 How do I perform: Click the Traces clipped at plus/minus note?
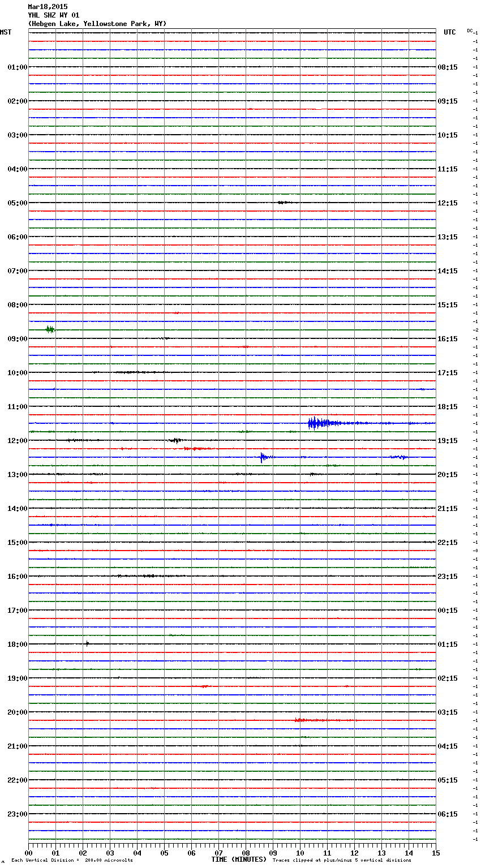click(342, 860)
